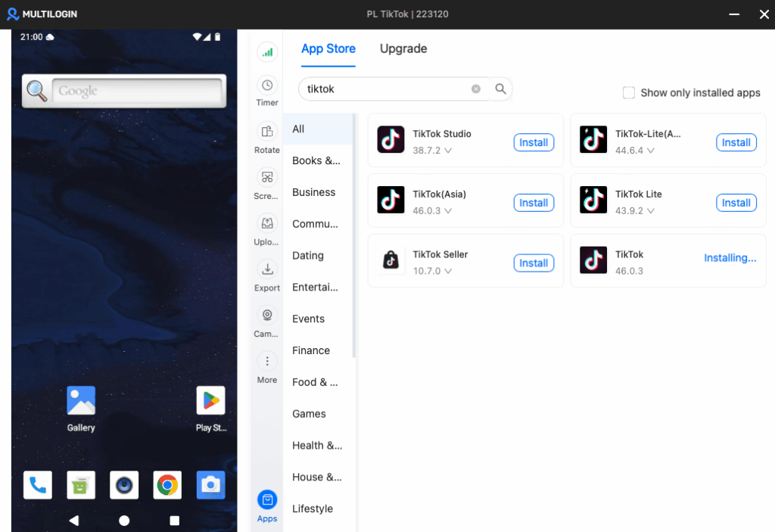The image size is (775, 532).
Task: Click the magnifier search button
Action: [501, 89]
